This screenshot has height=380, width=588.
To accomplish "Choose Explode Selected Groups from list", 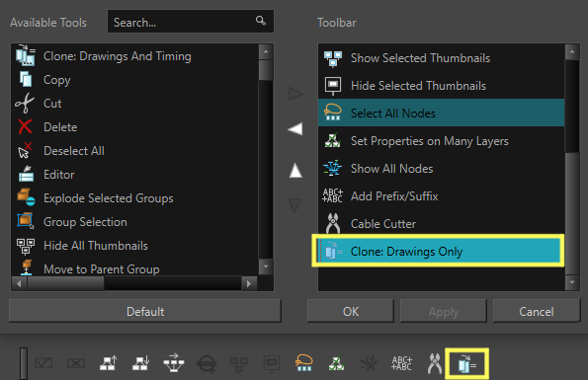I will [108, 198].
